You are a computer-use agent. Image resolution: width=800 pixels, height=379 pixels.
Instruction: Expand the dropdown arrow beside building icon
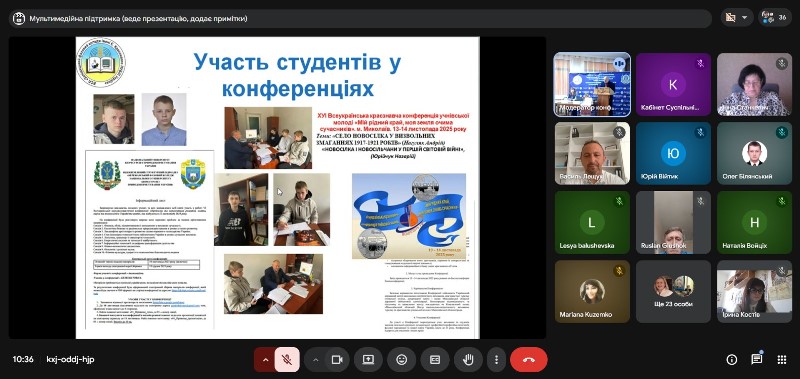[744, 18]
